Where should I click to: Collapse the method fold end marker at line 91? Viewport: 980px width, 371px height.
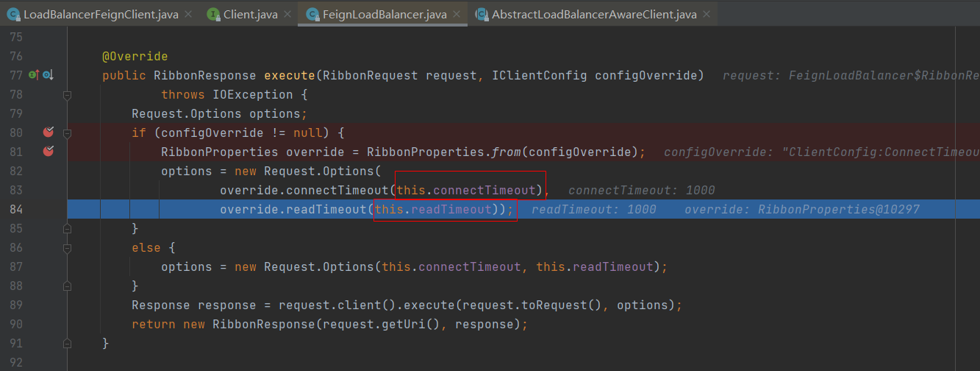67,344
